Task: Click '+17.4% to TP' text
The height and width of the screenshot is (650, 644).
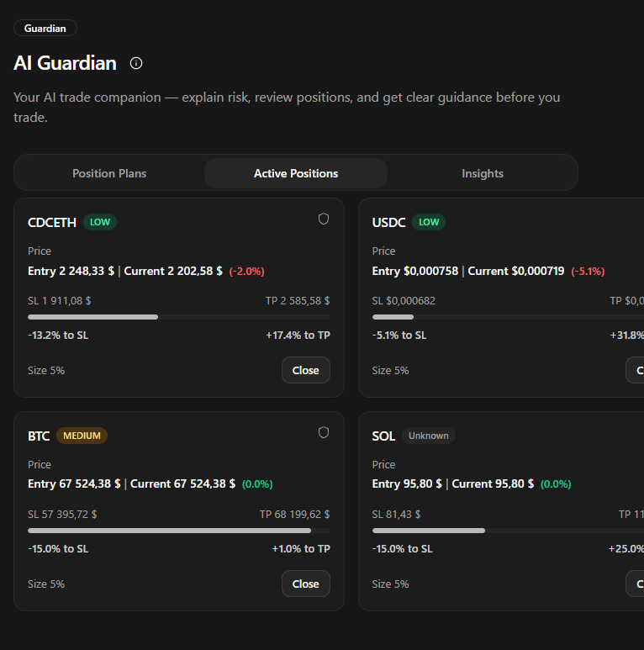Action: pyautogui.click(x=298, y=336)
